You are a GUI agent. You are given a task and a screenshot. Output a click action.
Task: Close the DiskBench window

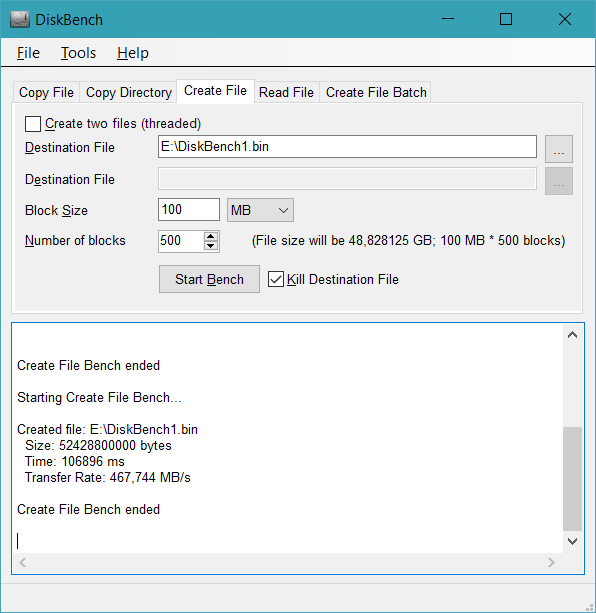565,19
